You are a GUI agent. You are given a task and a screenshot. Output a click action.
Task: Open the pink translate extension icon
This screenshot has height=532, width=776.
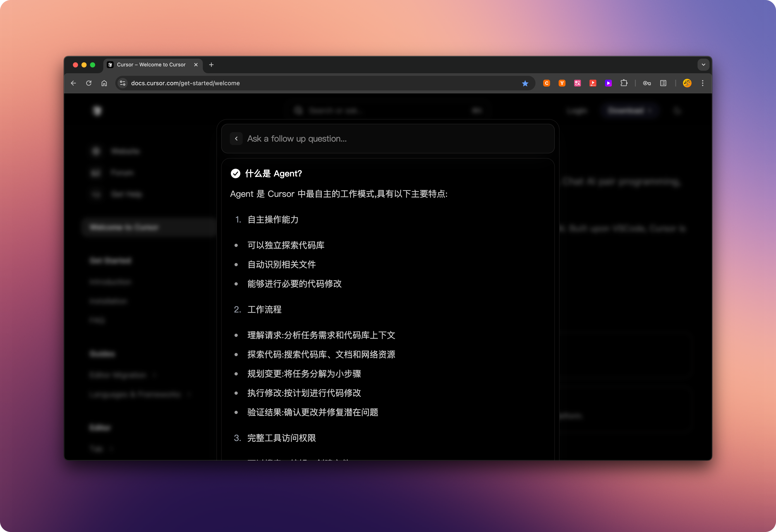coord(577,83)
